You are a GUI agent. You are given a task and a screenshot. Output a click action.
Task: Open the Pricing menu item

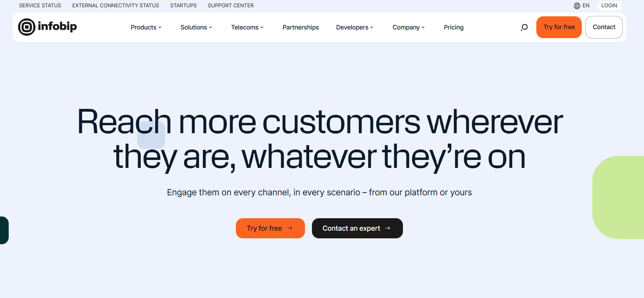tap(454, 27)
